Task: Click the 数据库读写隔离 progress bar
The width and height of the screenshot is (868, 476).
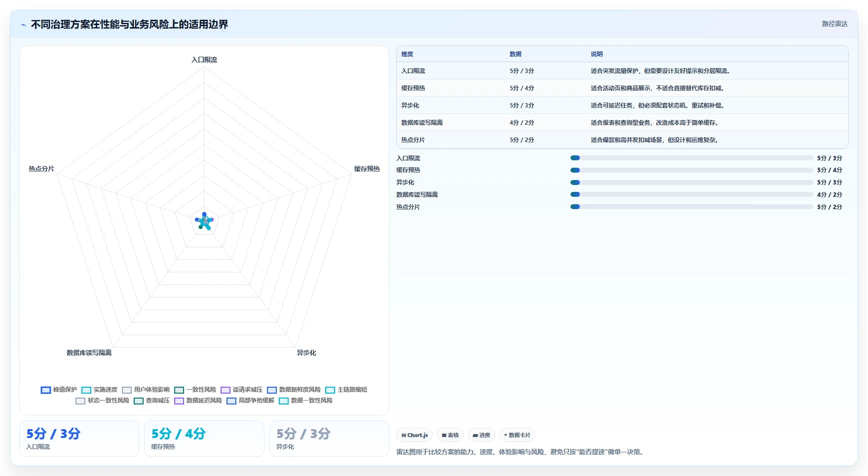Action: point(691,195)
